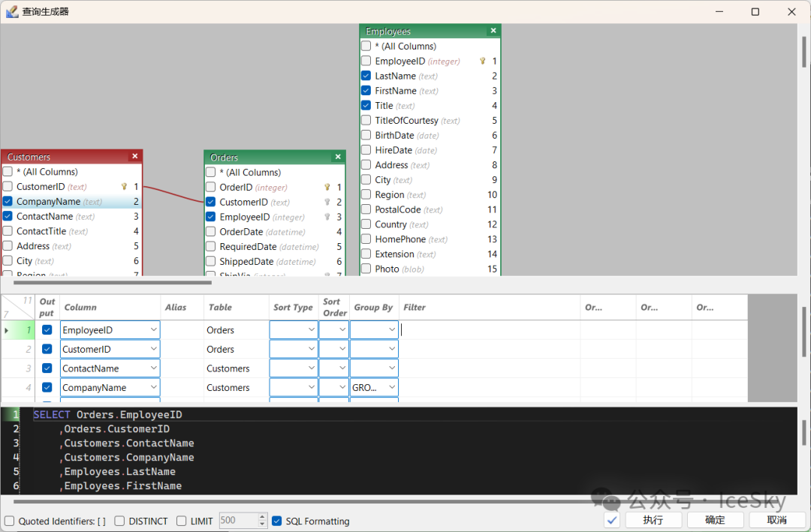Check BirthDate in the Employees table

pyautogui.click(x=366, y=136)
